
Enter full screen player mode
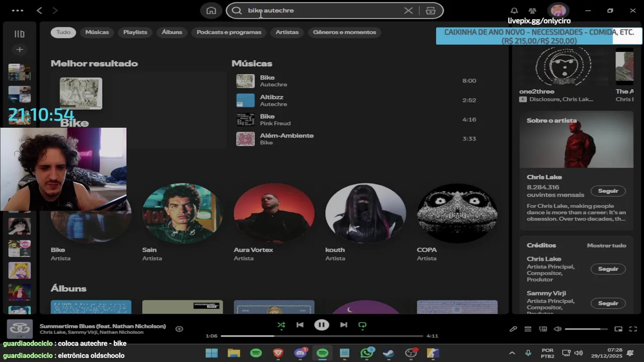point(633,329)
